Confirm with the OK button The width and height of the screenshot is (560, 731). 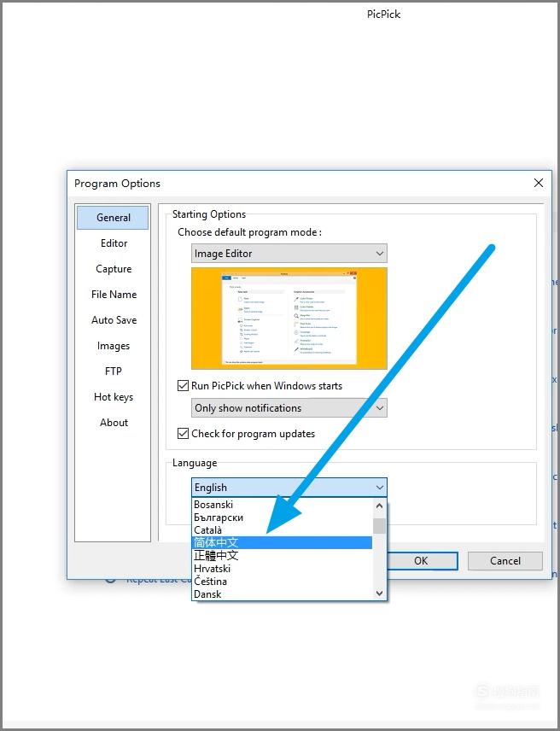[x=421, y=561]
